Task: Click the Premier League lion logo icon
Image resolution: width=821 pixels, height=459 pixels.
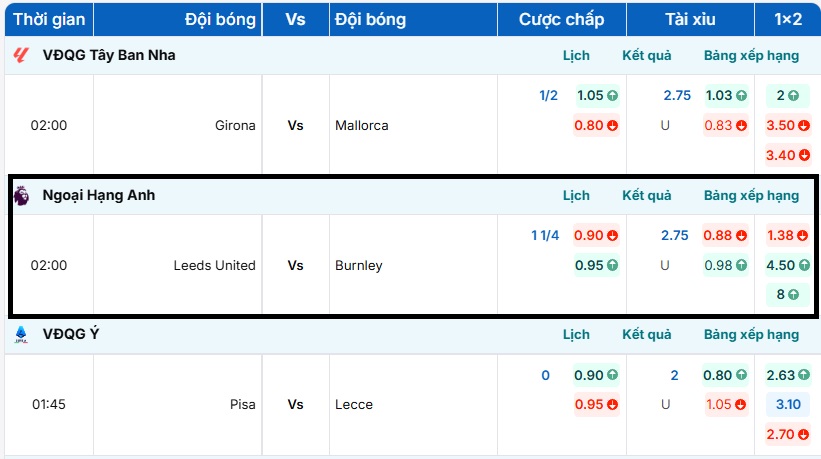Action: 21,196
